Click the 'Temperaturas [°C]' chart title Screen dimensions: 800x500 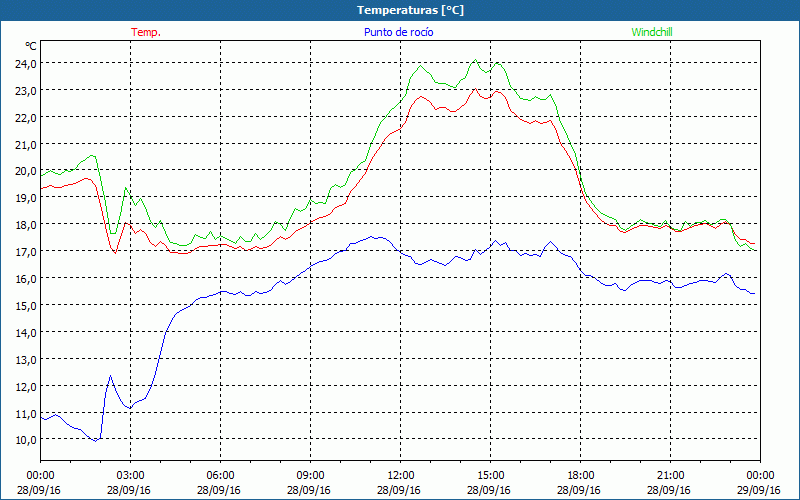pyautogui.click(x=410, y=10)
